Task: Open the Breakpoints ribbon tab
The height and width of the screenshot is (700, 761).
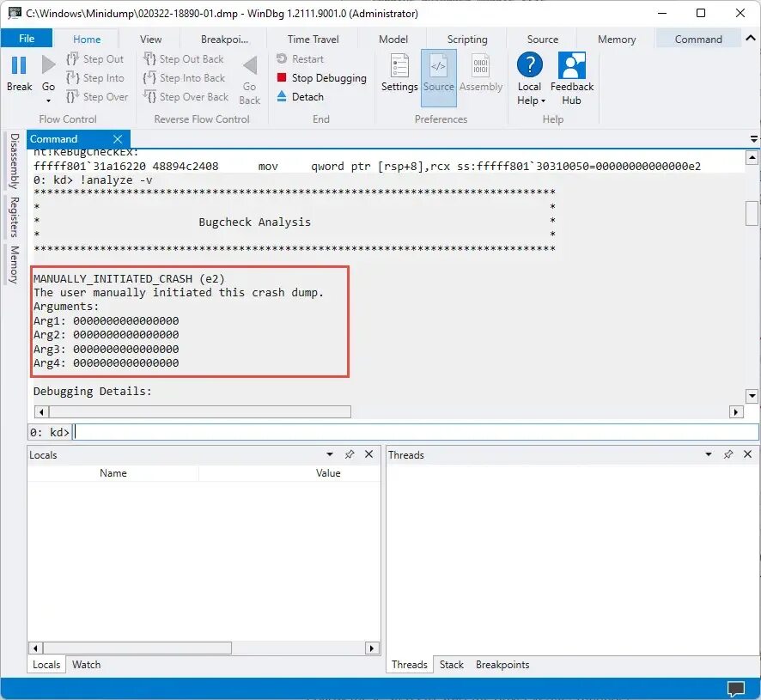Action: tap(224, 40)
